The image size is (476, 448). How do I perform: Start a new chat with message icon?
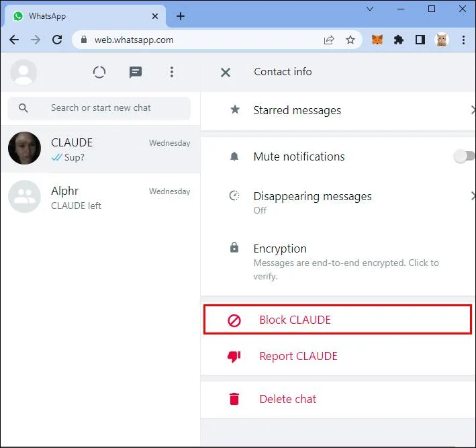tap(136, 73)
